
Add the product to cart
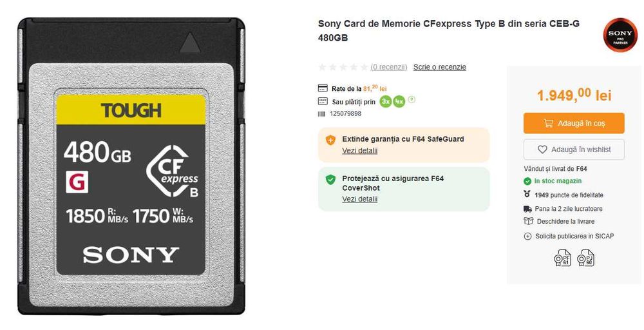click(573, 123)
